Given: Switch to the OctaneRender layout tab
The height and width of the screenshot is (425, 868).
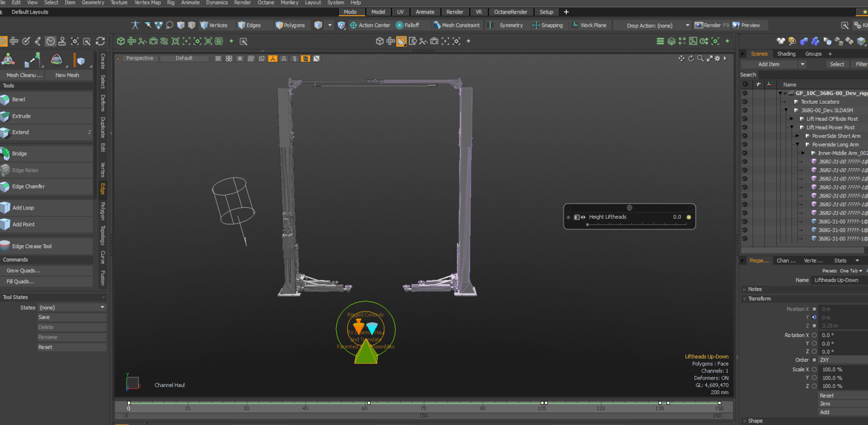Looking at the screenshot, I should 510,12.
